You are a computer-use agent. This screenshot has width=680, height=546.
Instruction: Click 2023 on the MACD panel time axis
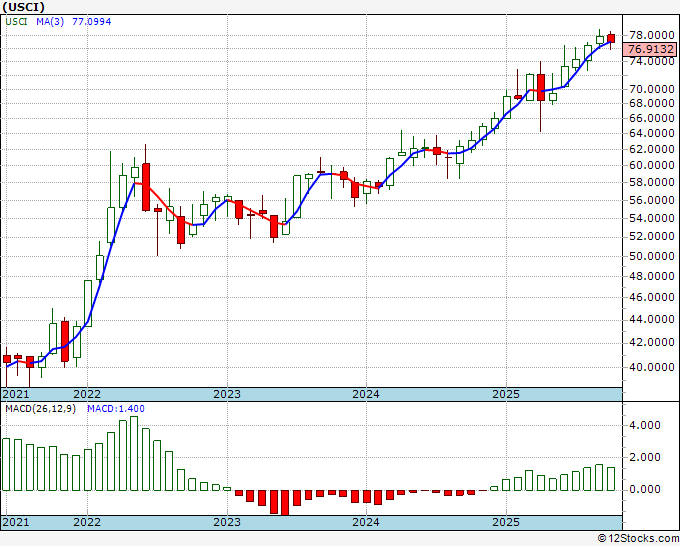coord(227,522)
